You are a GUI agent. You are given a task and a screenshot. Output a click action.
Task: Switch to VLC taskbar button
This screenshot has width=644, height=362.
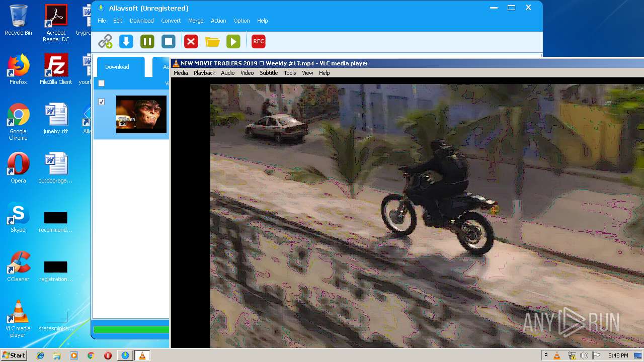pyautogui.click(x=142, y=355)
